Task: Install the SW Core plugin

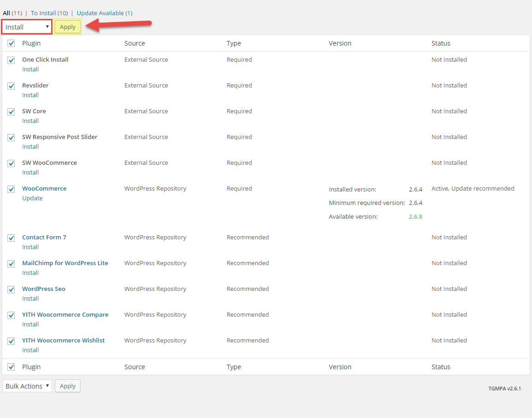Action: [30, 121]
